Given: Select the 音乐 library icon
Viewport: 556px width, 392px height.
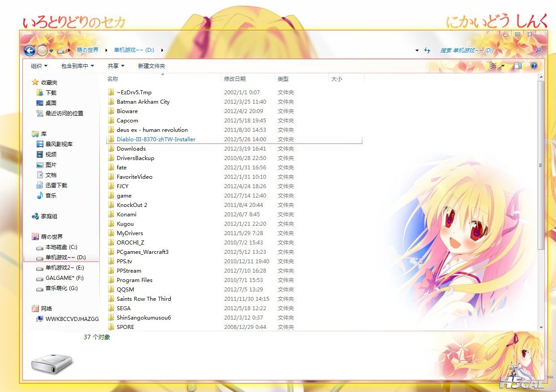Looking at the screenshot, I should 40,195.
